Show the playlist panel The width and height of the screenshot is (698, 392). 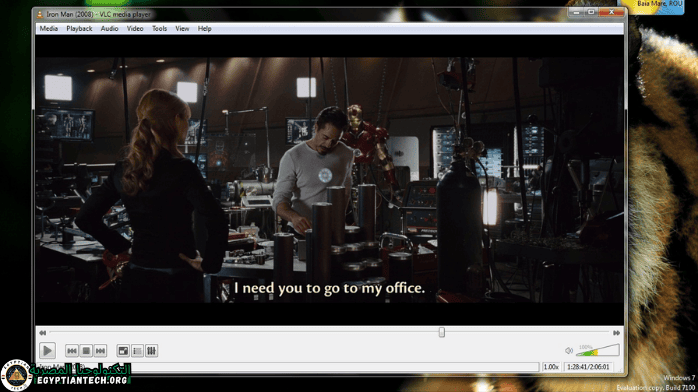pyautogui.click(x=137, y=351)
